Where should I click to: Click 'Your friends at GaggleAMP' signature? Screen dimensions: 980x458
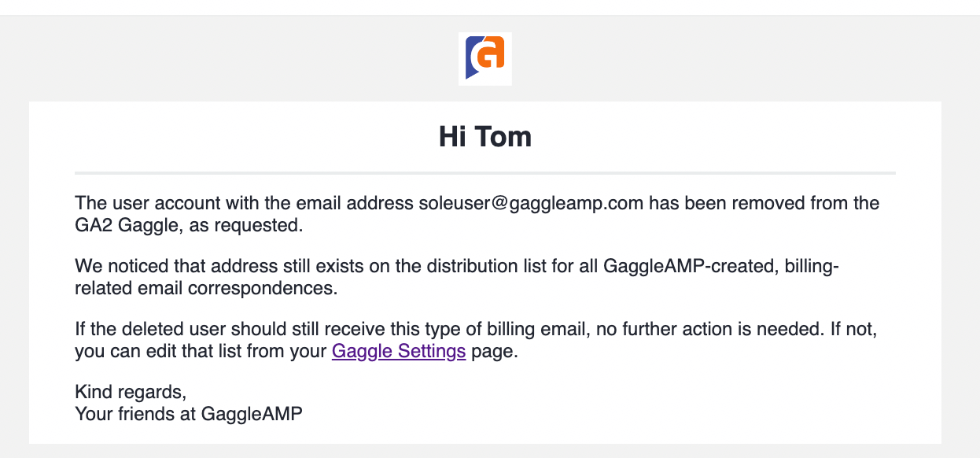point(189,413)
